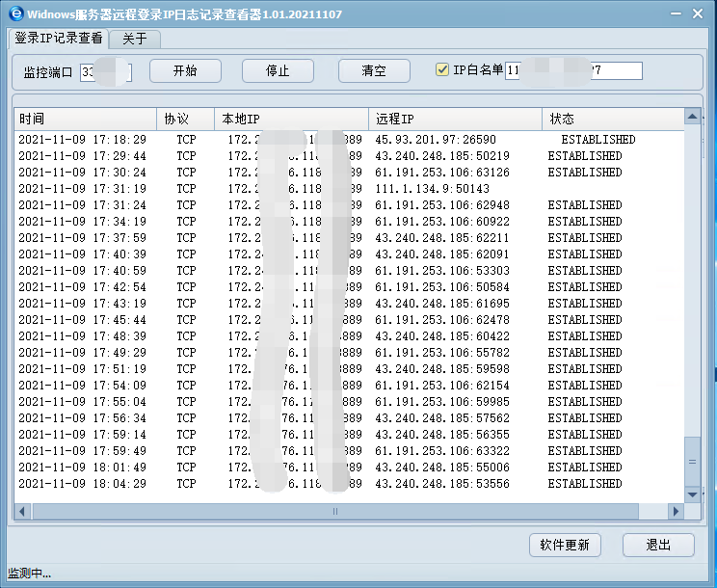Viewport: 717px width, 588px height.
Task: Click 退出 button to exit
Action: (658, 545)
